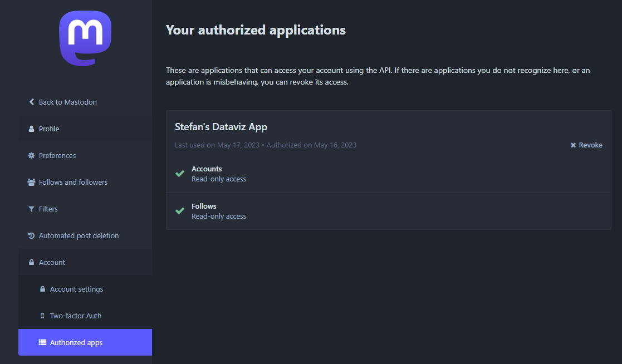The height and width of the screenshot is (364, 622).
Task: Open the Account section
Action: point(85,262)
